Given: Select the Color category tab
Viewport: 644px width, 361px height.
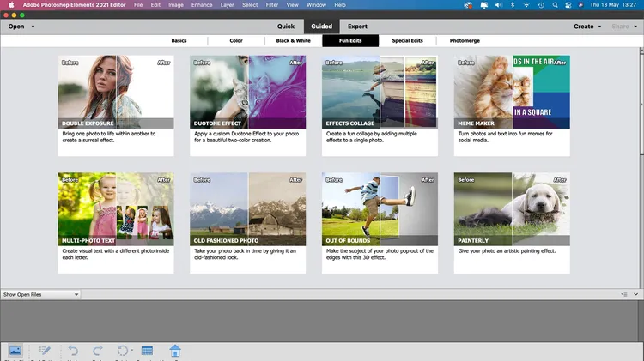Looking at the screenshot, I should [x=236, y=40].
